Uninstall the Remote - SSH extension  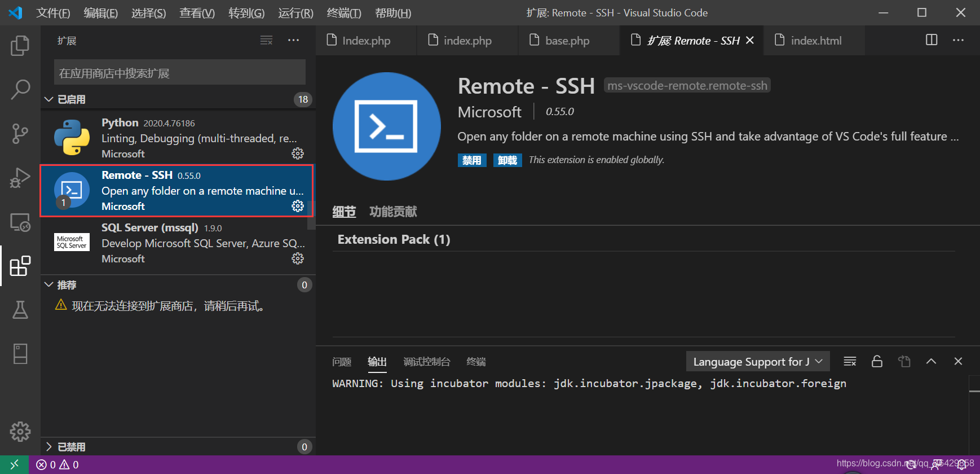click(x=507, y=160)
